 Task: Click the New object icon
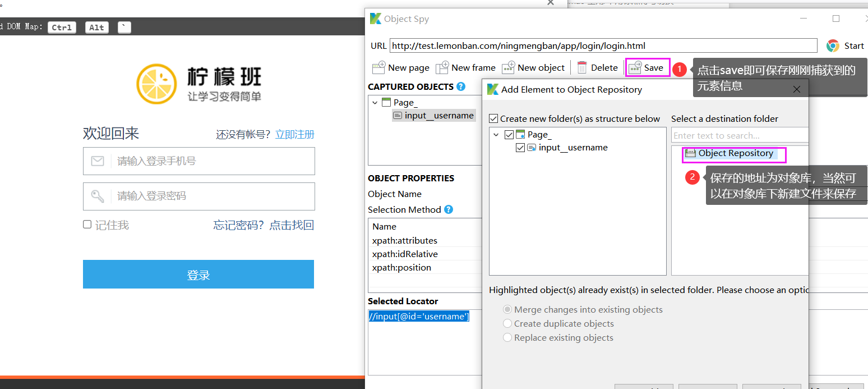(509, 67)
